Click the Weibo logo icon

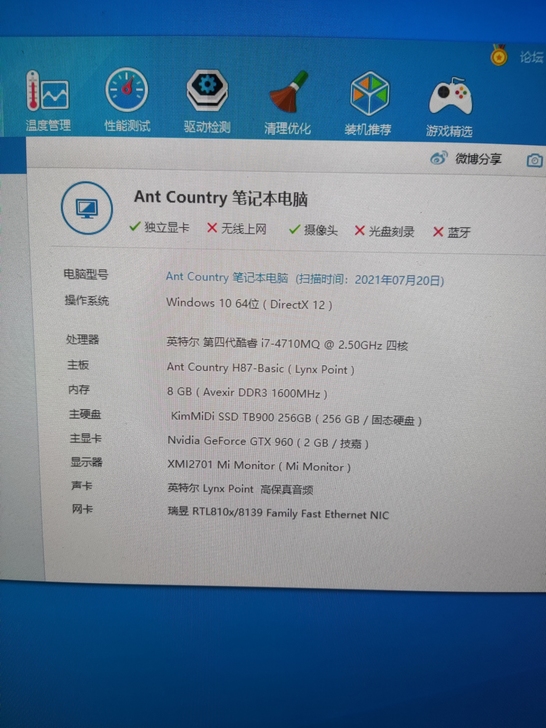[439, 158]
